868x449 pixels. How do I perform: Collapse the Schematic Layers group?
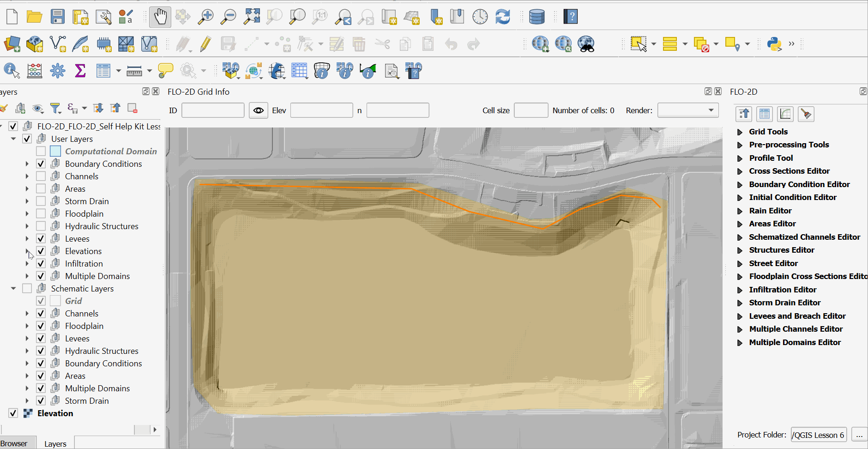13,289
